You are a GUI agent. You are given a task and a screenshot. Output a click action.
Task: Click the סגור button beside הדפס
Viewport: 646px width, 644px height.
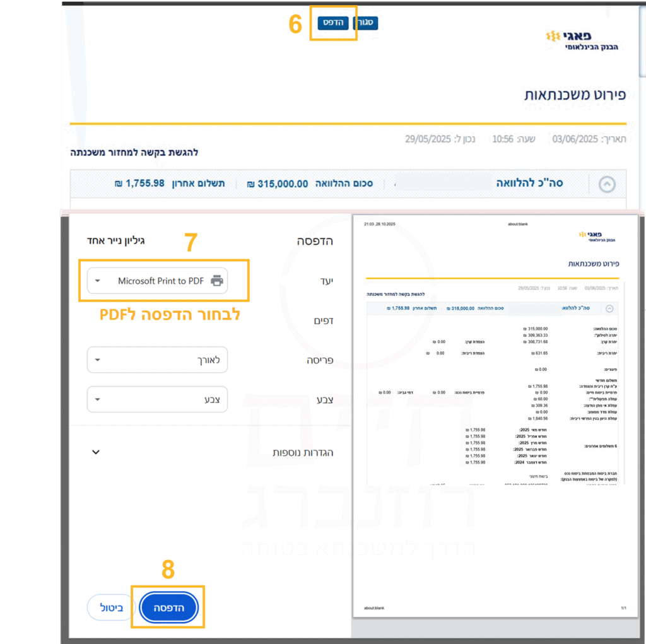365,23
